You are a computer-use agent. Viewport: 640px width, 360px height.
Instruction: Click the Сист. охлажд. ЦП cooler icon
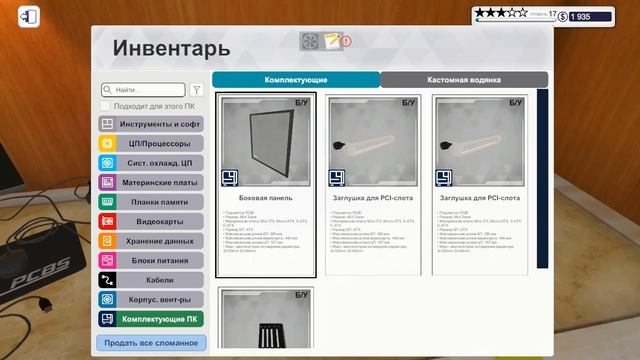pyautogui.click(x=107, y=163)
